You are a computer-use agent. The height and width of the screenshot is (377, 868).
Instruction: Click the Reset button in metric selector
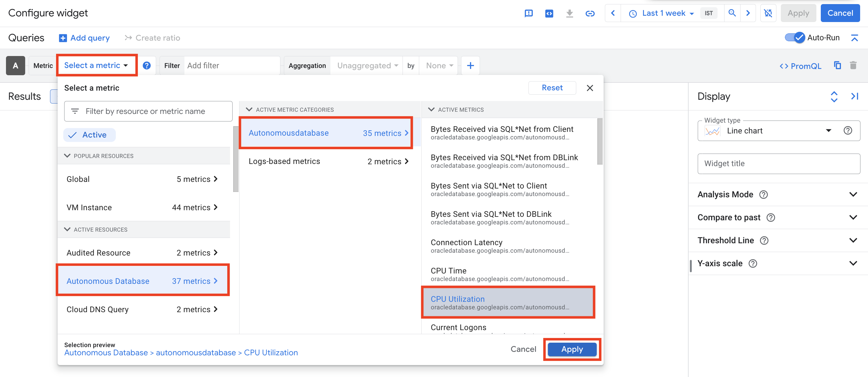[x=552, y=87]
